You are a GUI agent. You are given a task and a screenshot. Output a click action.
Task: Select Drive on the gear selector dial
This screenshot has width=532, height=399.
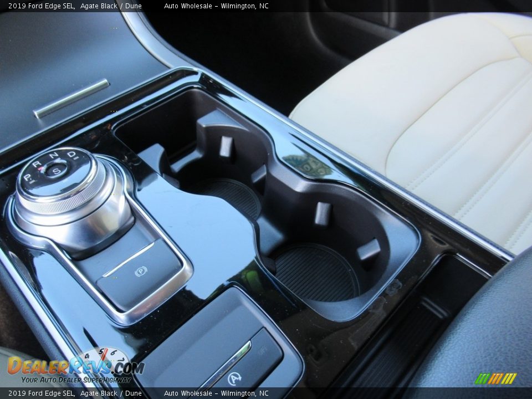pos(71,154)
